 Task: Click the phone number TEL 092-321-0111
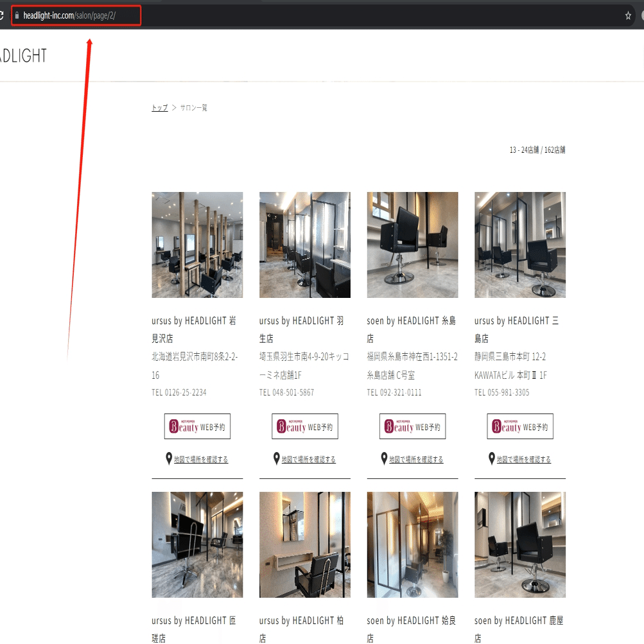(394, 392)
